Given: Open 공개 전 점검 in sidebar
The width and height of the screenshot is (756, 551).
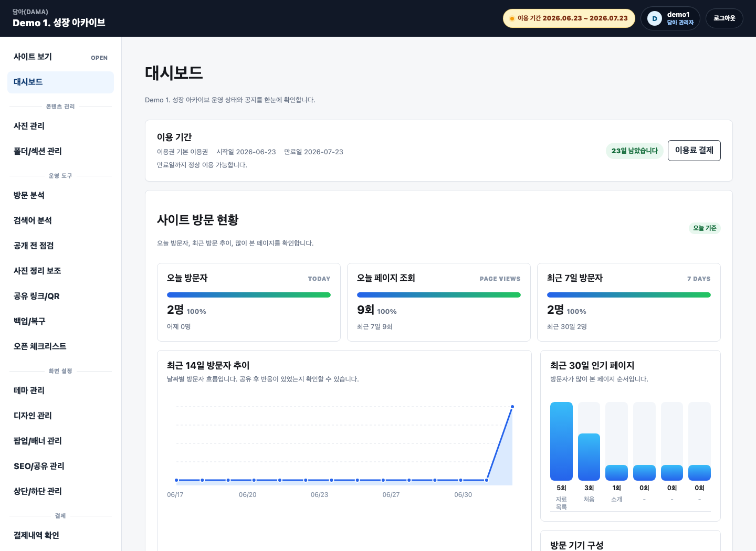Looking at the screenshot, I should click(60, 246).
